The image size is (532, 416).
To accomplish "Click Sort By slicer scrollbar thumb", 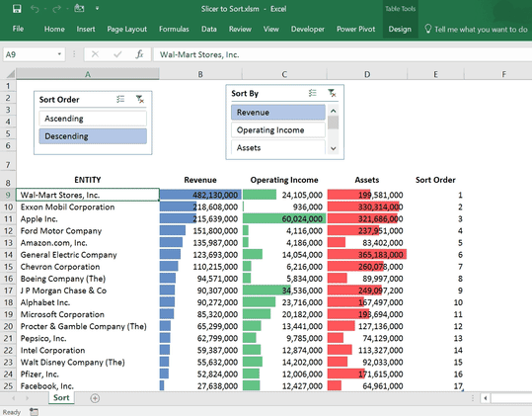I will pyautogui.click(x=334, y=123).
